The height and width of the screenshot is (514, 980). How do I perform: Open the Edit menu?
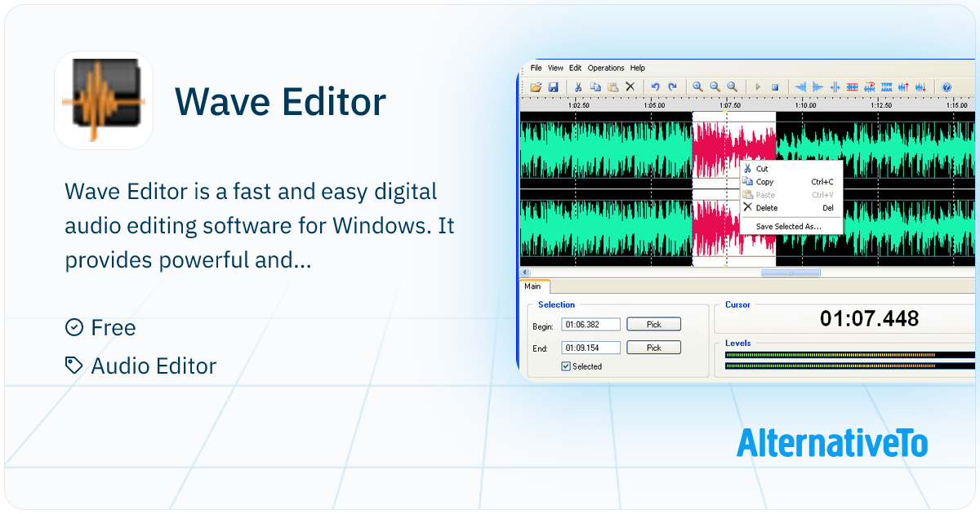576,69
